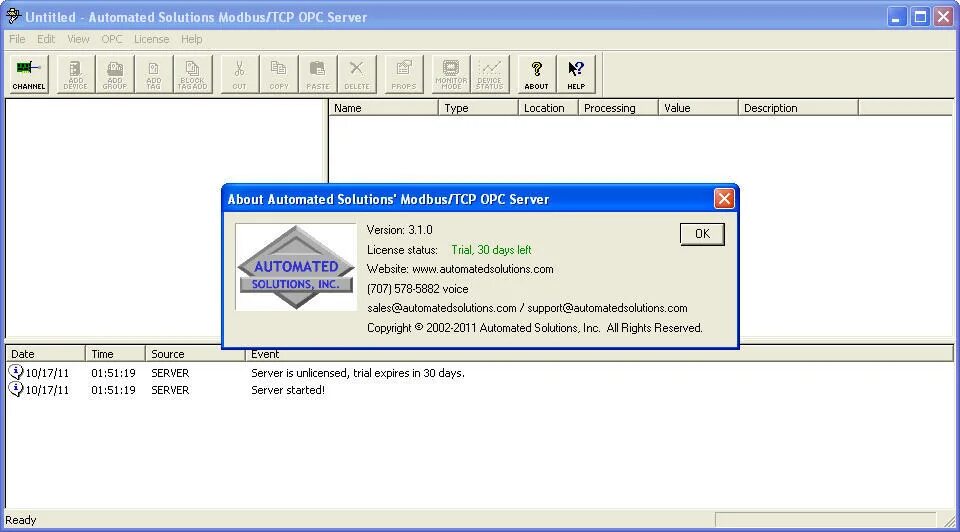Click 'Version: 3.1.0' text
The width and height of the screenshot is (960, 532).
[x=399, y=230]
